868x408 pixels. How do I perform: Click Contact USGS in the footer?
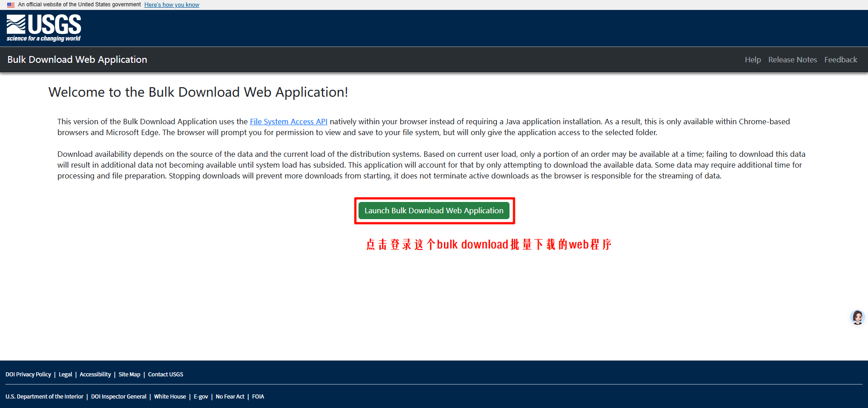(165, 375)
